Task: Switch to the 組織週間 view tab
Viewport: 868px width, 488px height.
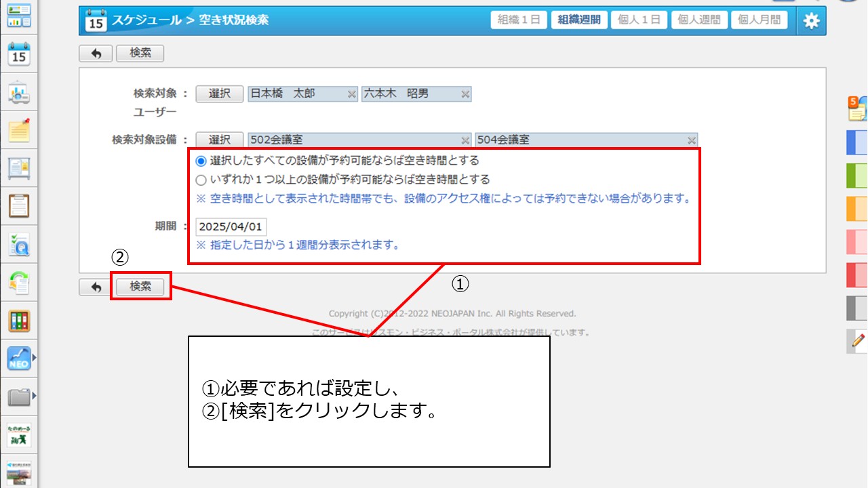Action: coord(579,20)
